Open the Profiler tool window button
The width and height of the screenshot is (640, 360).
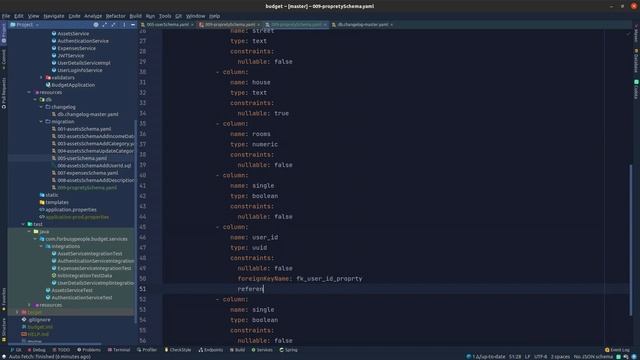coord(147,350)
